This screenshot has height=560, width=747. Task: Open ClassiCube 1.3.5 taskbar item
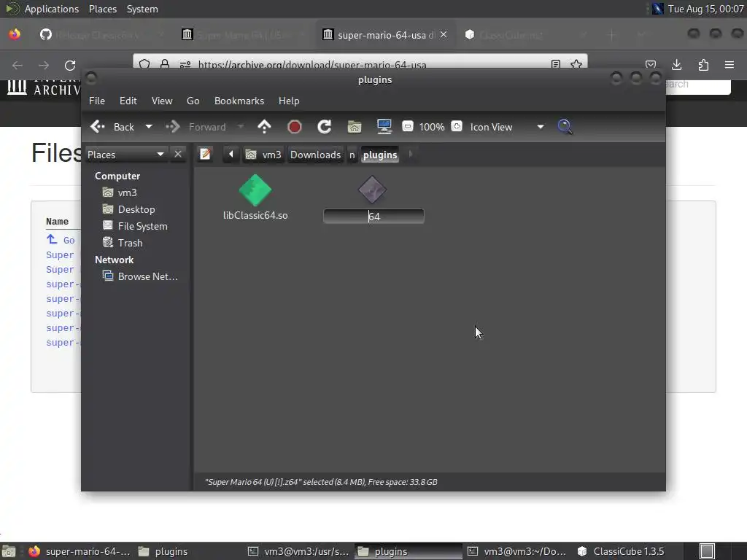click(622, 551)
